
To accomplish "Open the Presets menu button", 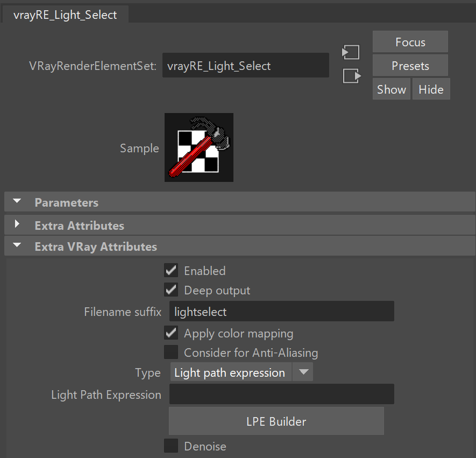I will click(x=410, y=66).
